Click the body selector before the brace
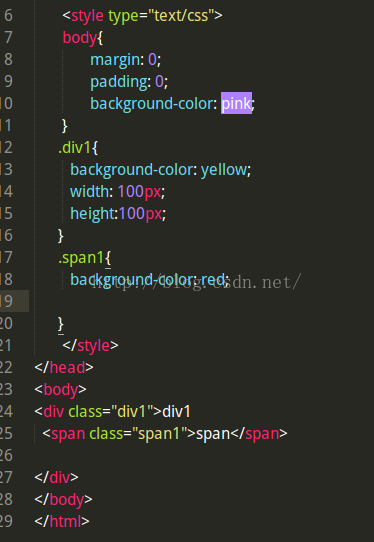The image size is (374, 542). [79, 38]
